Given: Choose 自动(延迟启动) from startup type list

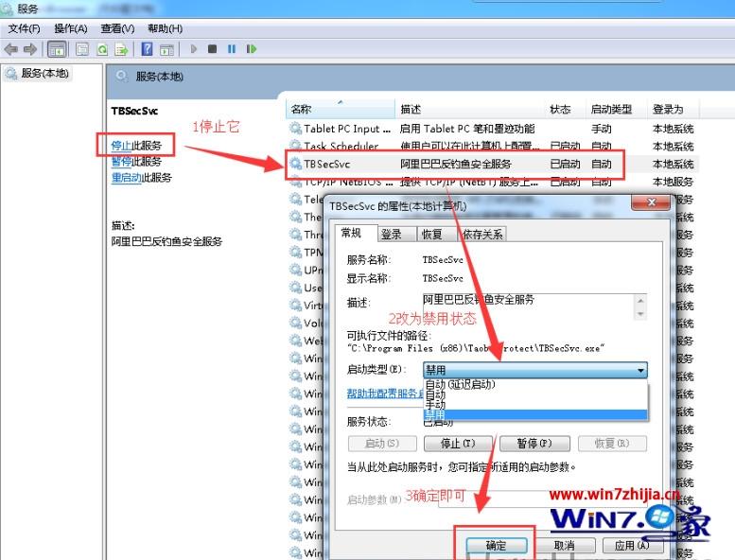Looking at the screenshot, I should 535,384.
